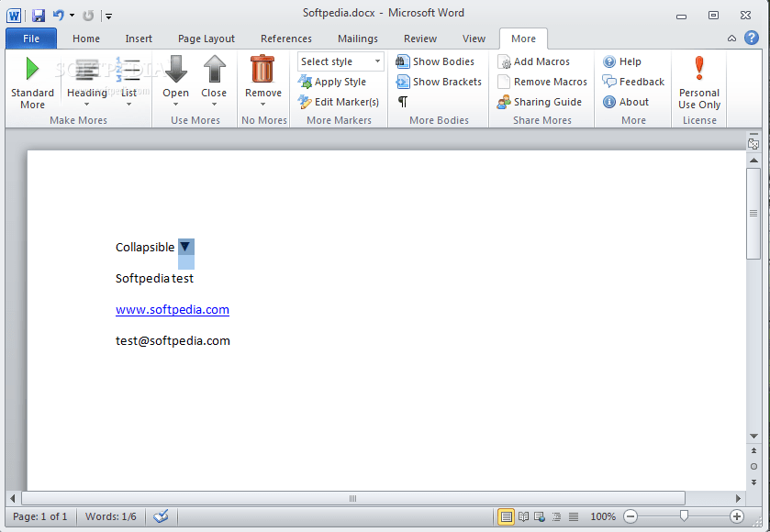
Task: Click the 100% zoom level
Action: [603, 516]
